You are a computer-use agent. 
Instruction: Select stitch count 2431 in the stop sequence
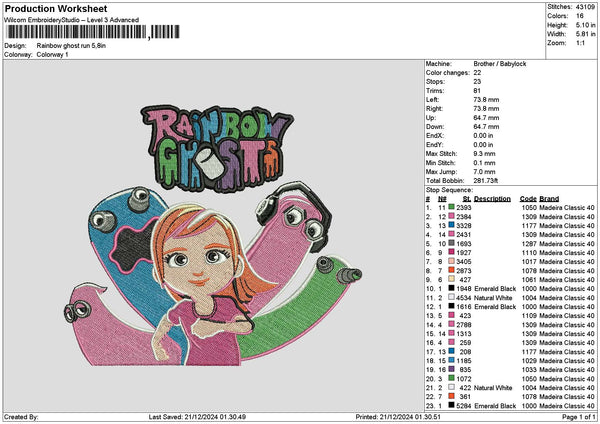[464, 235]
